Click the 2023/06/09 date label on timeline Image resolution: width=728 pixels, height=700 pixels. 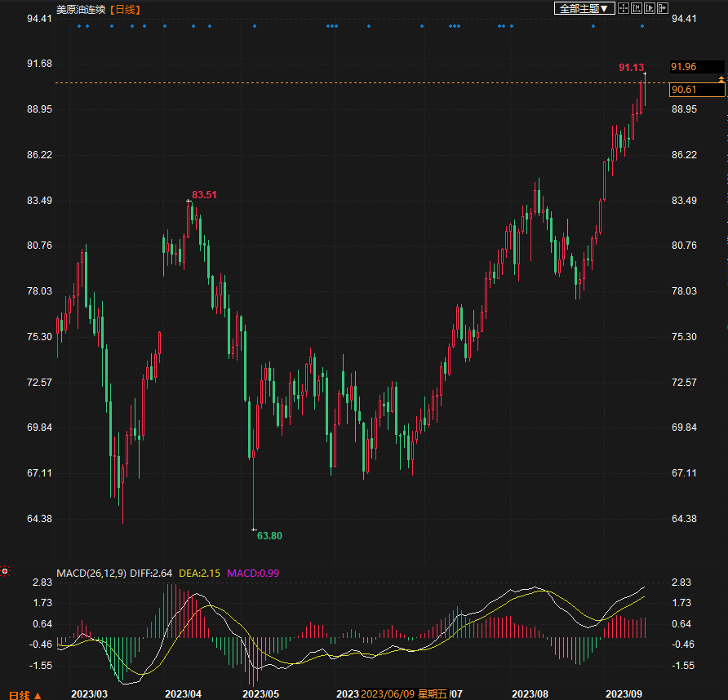388,693
